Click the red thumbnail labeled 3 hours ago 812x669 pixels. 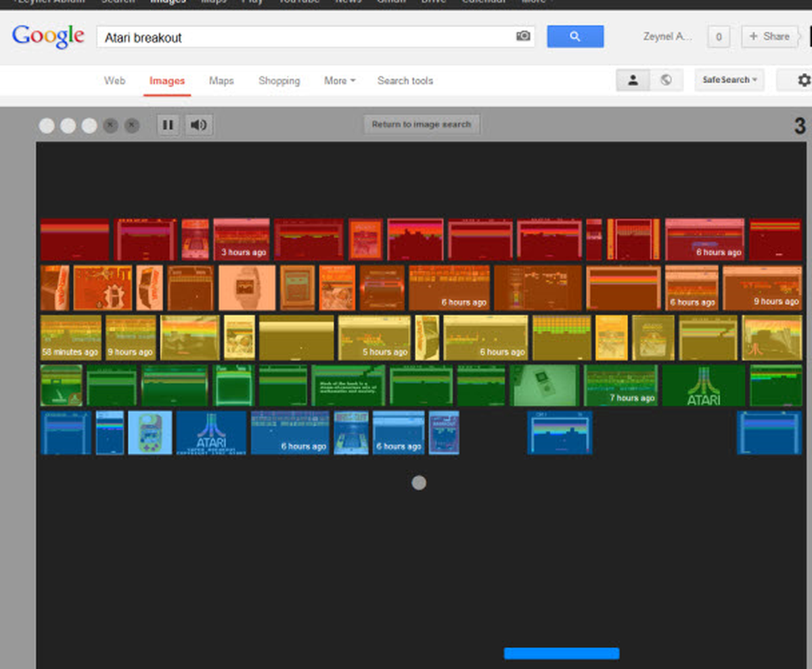coord(242,239)
